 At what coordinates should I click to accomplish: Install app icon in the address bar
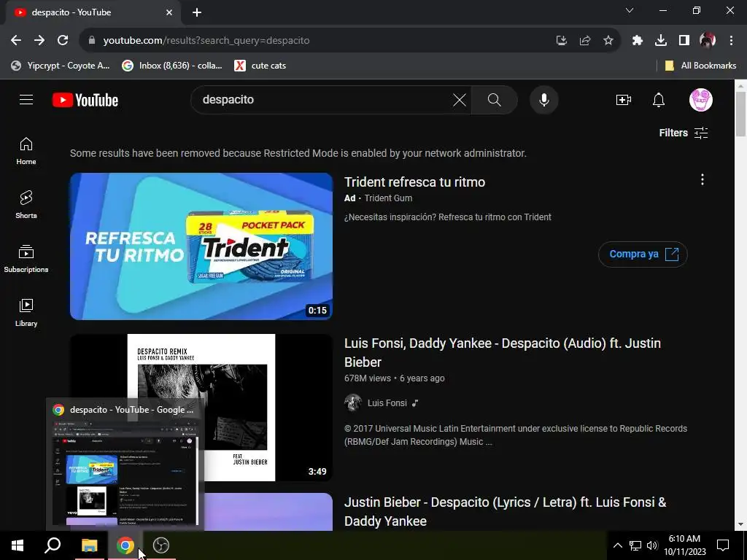click(561, 41)
